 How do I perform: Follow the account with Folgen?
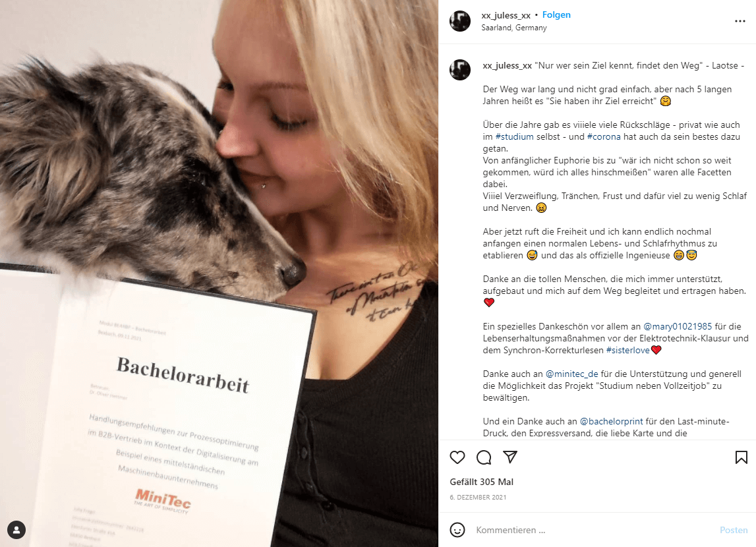[556, 15]
